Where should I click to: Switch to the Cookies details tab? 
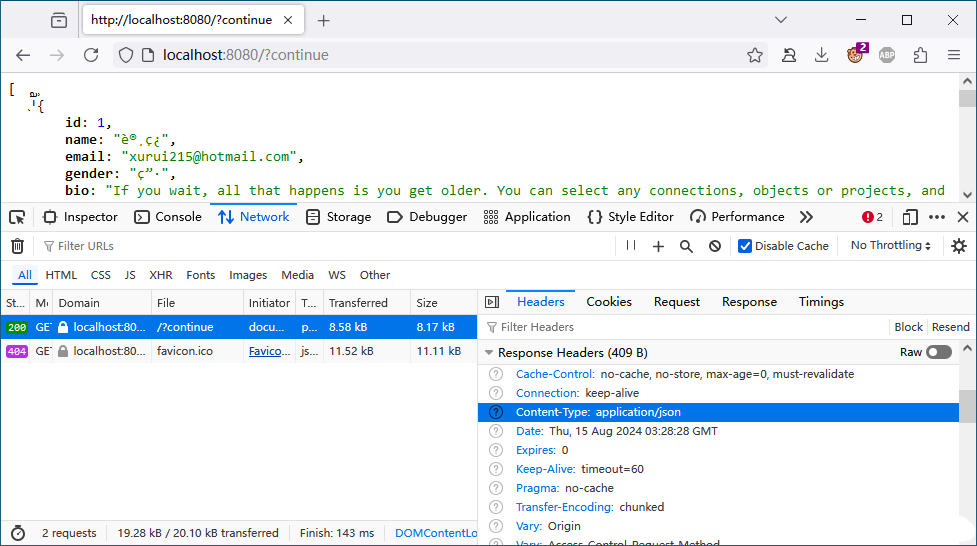[x=609, y=302]
